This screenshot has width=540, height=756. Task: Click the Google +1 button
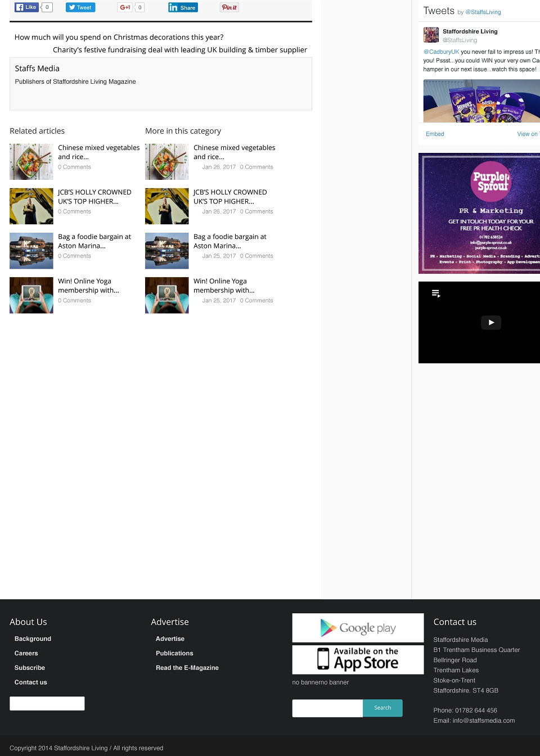pyautogui.click(x=125, y=7)
